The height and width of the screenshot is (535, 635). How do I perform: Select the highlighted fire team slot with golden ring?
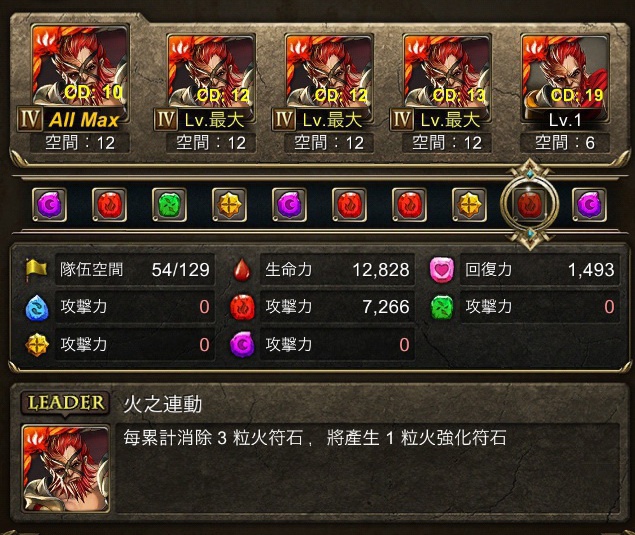coord(530,205)
